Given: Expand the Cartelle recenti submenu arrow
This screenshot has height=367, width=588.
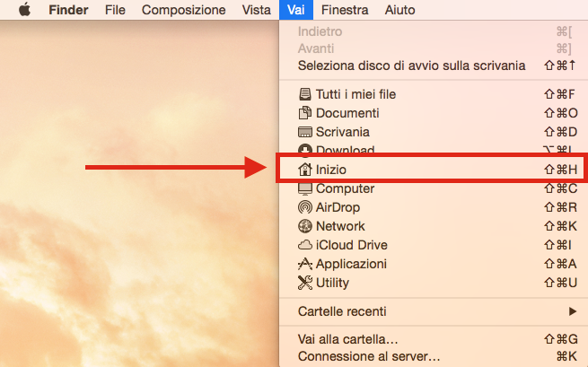Looking at the screenshot, I should (572, 311).
